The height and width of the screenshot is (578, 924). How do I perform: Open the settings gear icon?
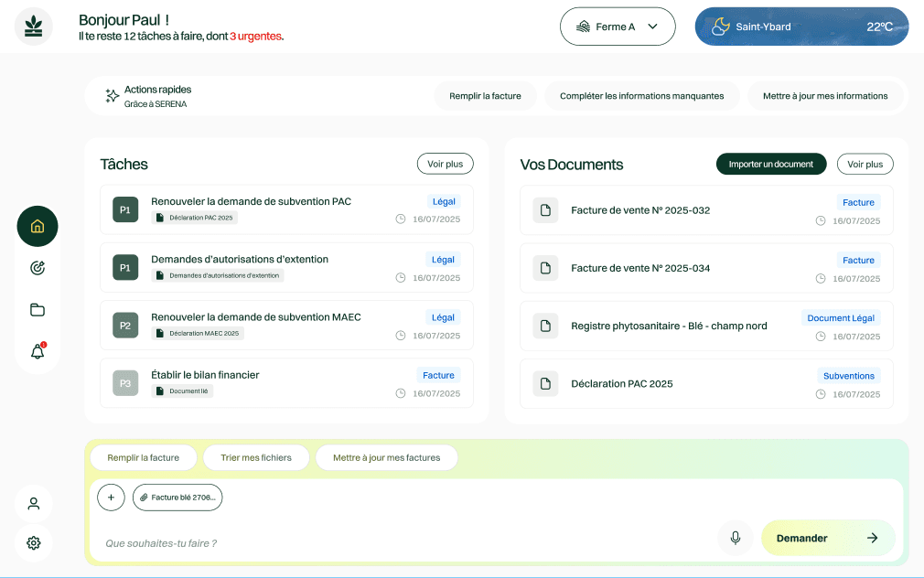(34, 542)
